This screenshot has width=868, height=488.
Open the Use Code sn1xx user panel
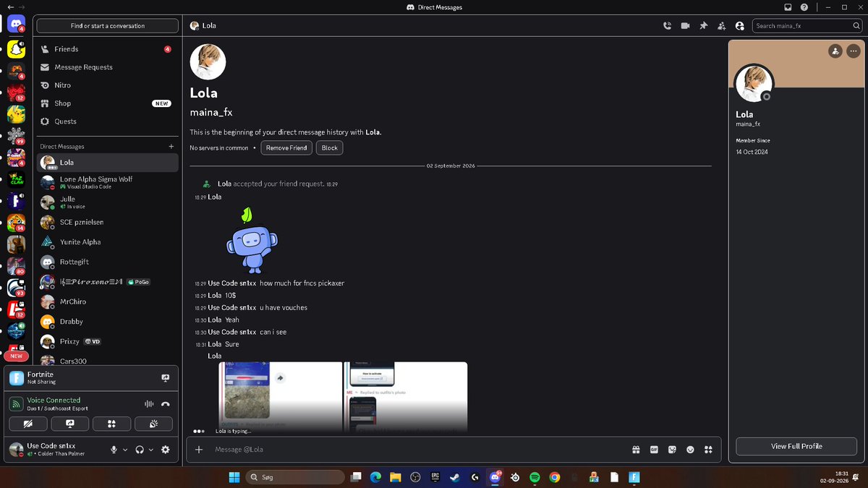click(55, 450)
